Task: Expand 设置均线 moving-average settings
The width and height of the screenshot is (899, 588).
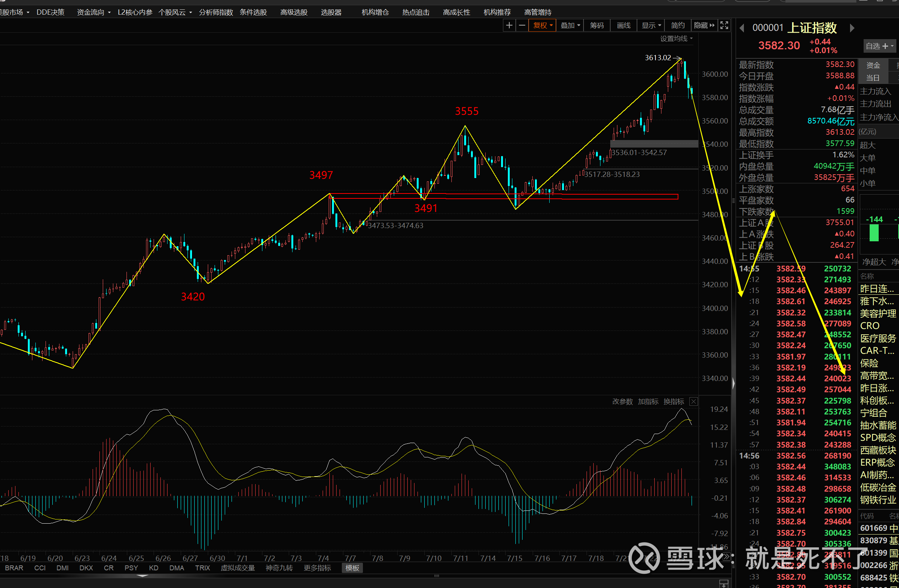Action: [676, 38]
